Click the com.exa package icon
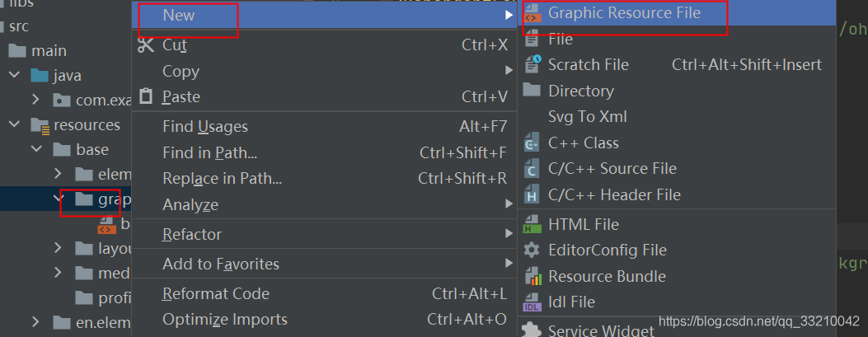The height and width of the screenshot is (337, 868). pyautogui.click(x=62, y=101)
